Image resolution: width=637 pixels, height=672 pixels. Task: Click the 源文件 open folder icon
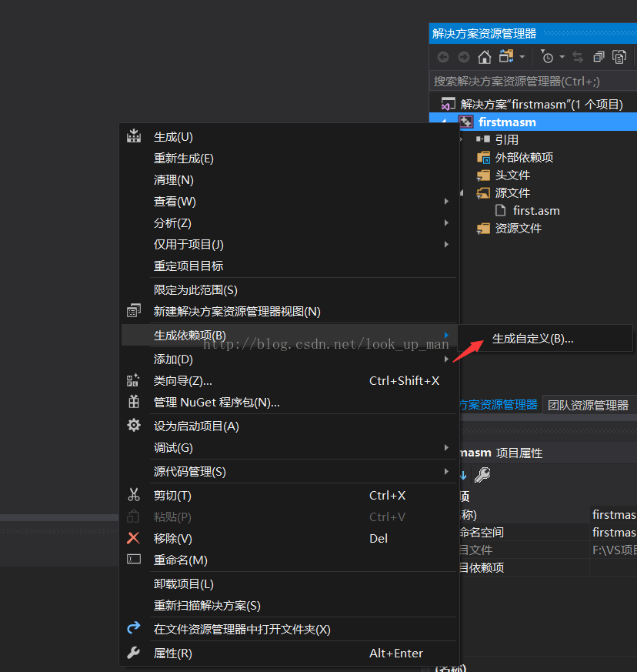coord(484,193)
